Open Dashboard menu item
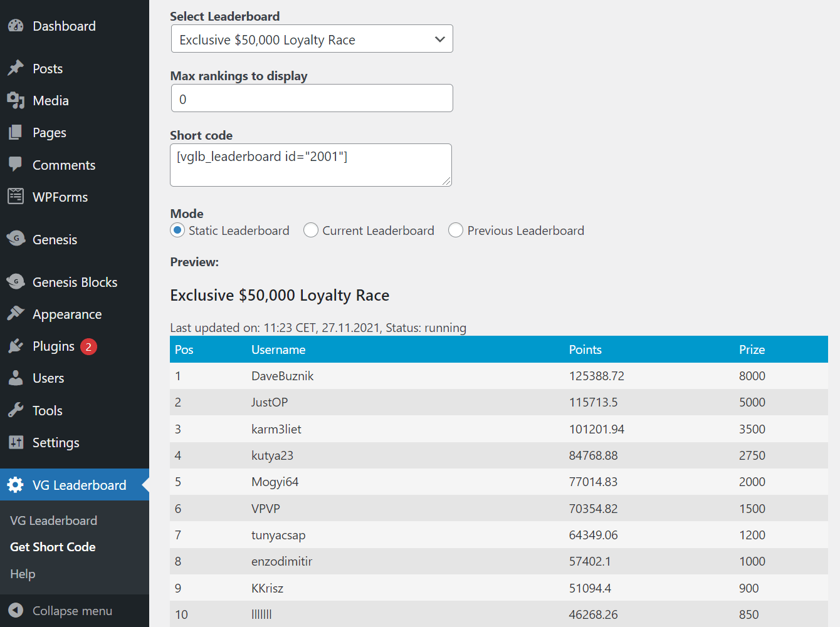840x627 pixels. coord(75,26)
